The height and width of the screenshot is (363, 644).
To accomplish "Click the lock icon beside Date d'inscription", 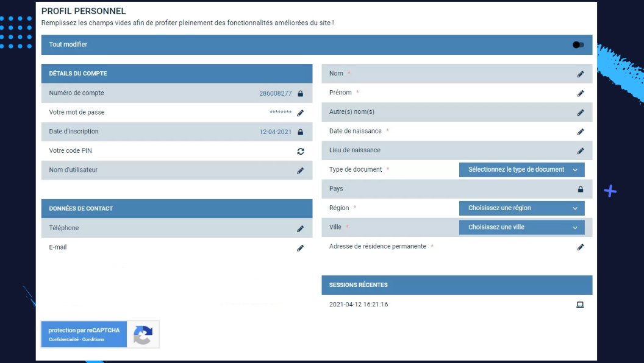I will 300,132.
